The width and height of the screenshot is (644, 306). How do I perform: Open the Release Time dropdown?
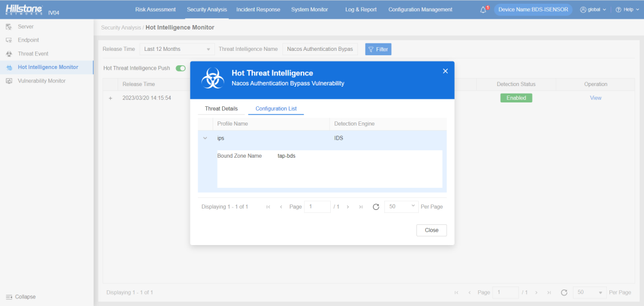click(177, 49)
